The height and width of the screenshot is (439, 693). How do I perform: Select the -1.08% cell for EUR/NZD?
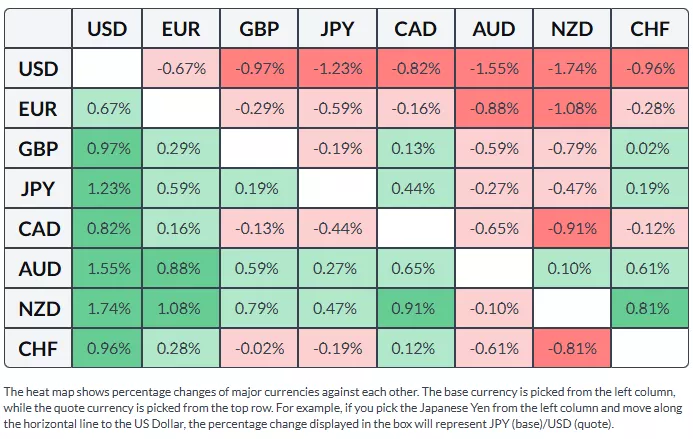571,109
